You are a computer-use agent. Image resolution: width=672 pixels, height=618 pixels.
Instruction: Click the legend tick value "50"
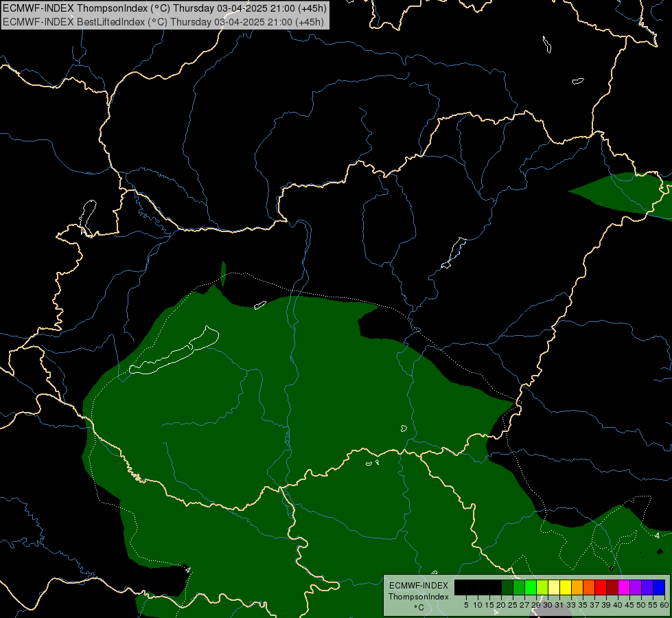641,605
